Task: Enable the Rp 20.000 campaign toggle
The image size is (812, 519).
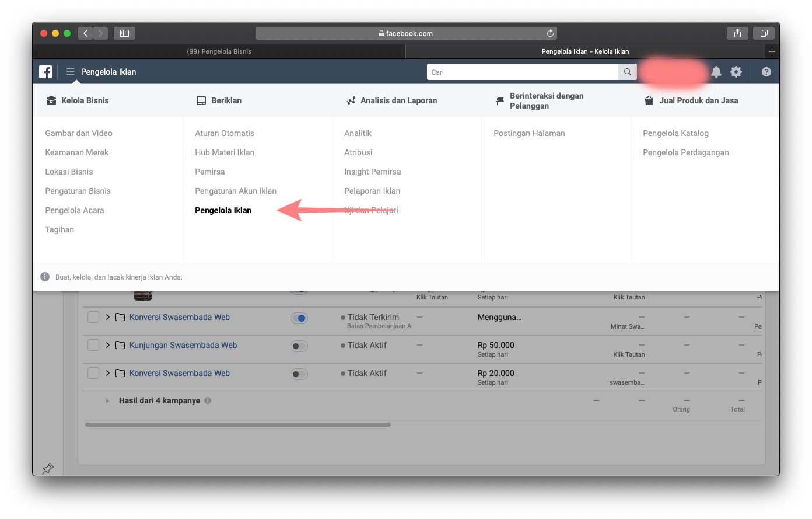Action: click(x=299, y=374)
